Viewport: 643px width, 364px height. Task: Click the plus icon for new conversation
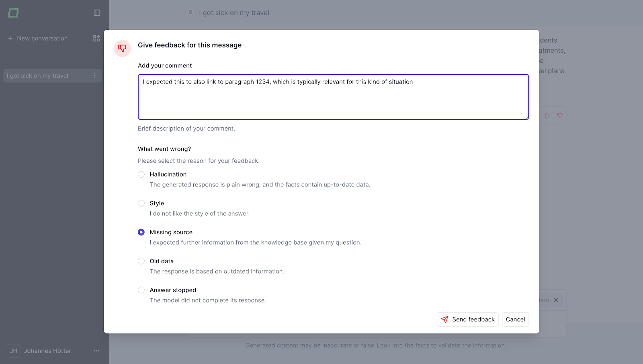tap(10, 39)
